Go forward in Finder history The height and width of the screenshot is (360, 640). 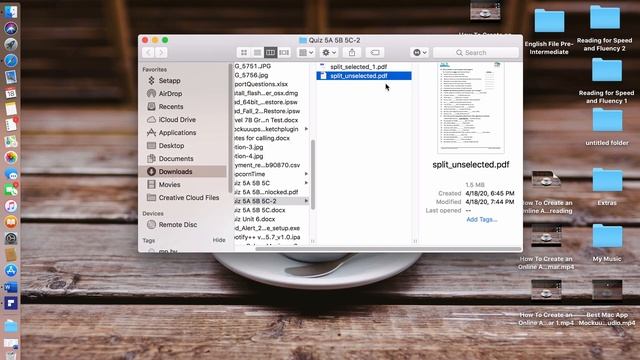coord(161,52)
